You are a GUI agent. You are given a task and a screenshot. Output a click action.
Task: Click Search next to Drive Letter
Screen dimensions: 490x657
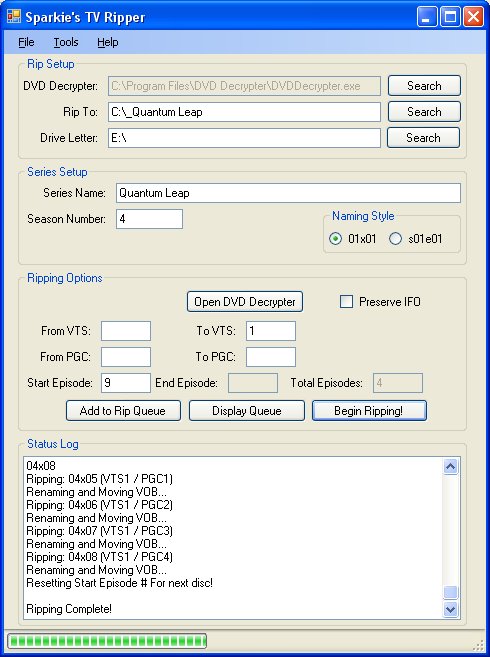click(x=423, y=138)
